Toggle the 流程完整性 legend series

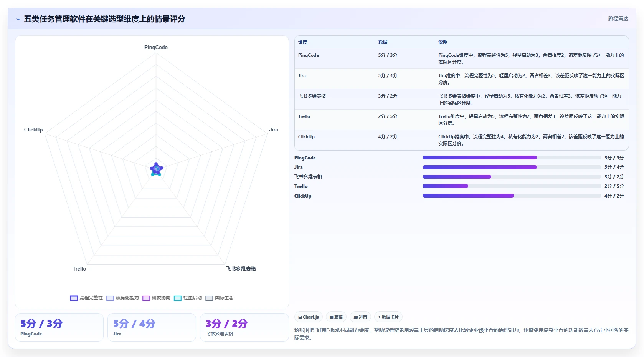(86, 298)
